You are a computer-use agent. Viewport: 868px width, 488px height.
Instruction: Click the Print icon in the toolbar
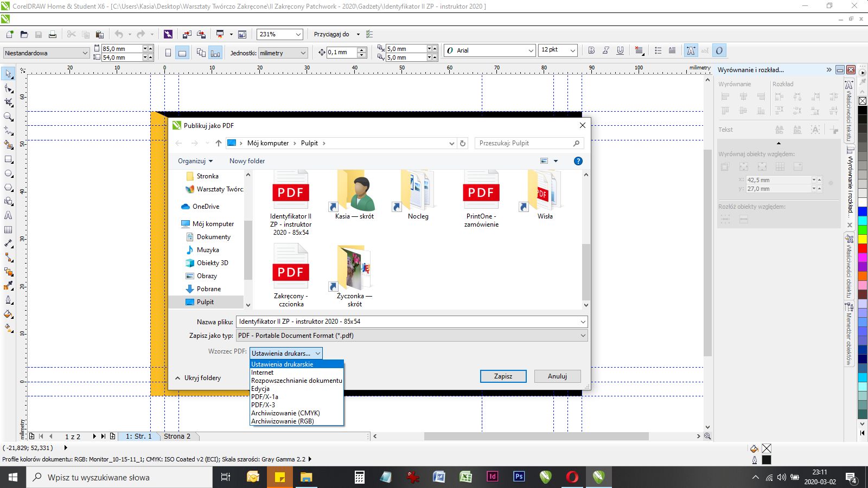point(53,34)
